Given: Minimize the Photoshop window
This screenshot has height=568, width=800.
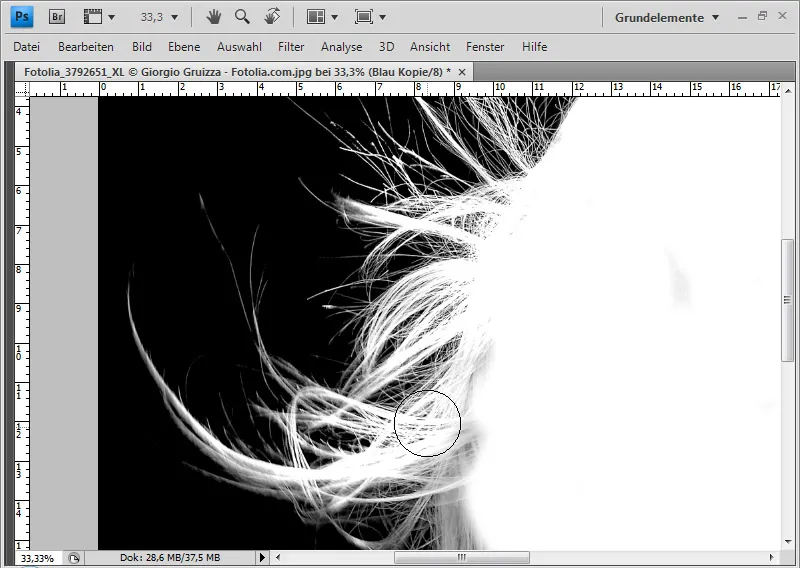Looking at the screenshot, I should [x=742, y=17].
